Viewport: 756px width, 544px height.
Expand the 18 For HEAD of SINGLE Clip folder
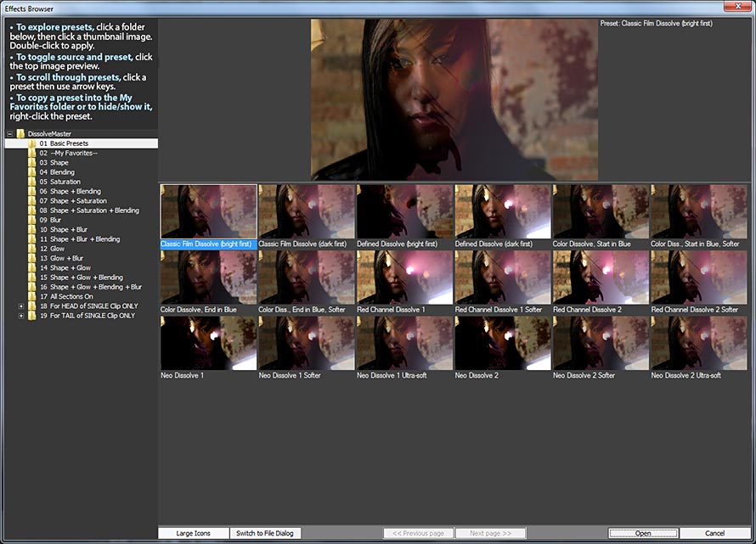point(21,306)
